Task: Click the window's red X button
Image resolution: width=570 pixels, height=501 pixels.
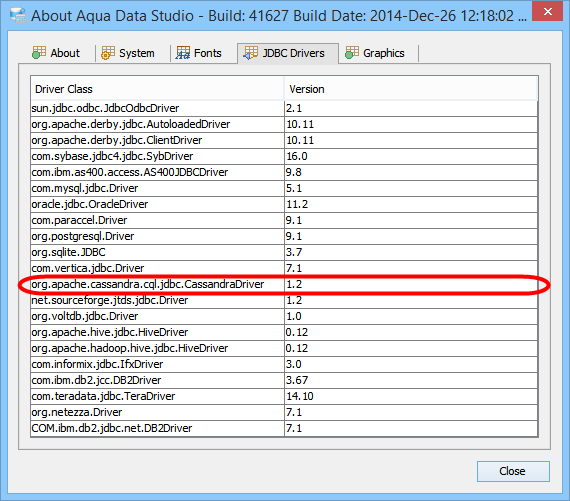Action: (547, 12)
